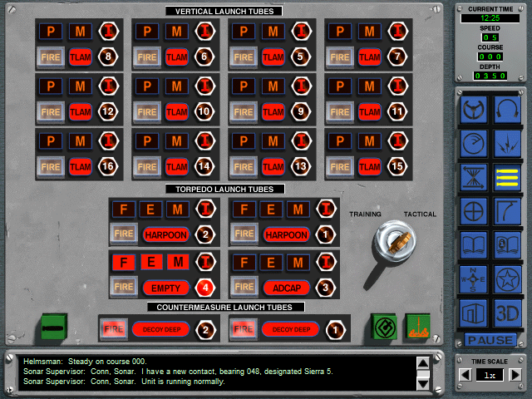
Task: Click the depth readout 0350
Action: (490, 76)
